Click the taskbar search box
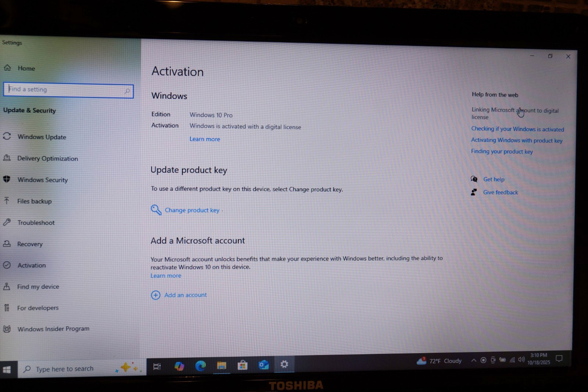The image size is (588, 392). 82,368
